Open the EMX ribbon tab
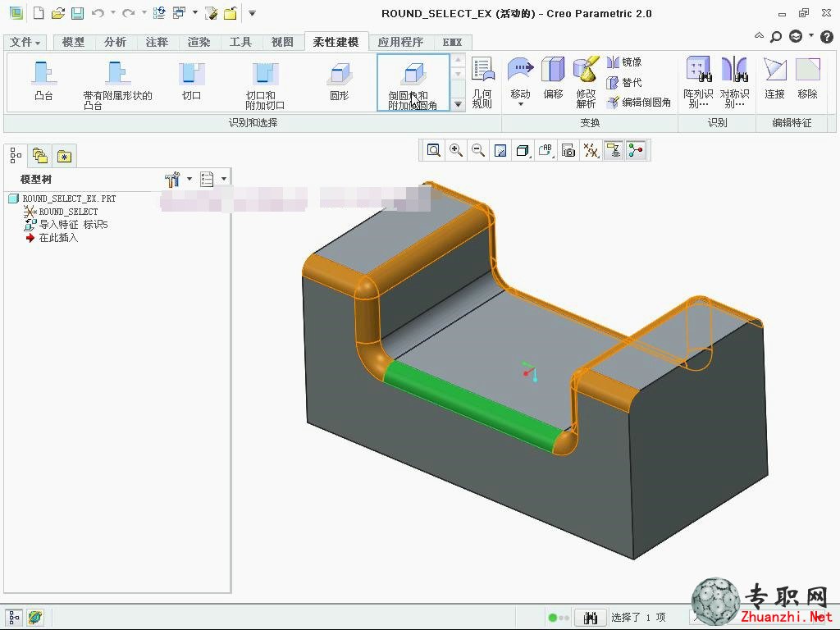This screenshot has width=840, height=630. click(x=452, y=42)
